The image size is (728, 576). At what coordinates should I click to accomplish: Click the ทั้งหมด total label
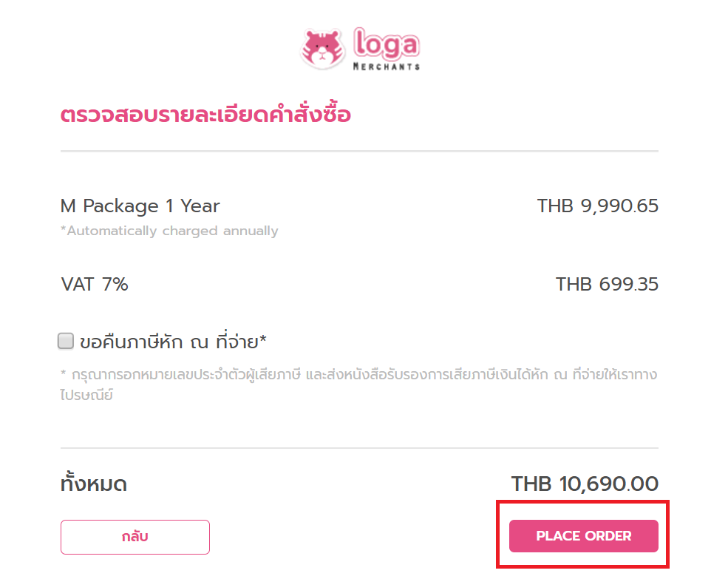pos(94,484)
